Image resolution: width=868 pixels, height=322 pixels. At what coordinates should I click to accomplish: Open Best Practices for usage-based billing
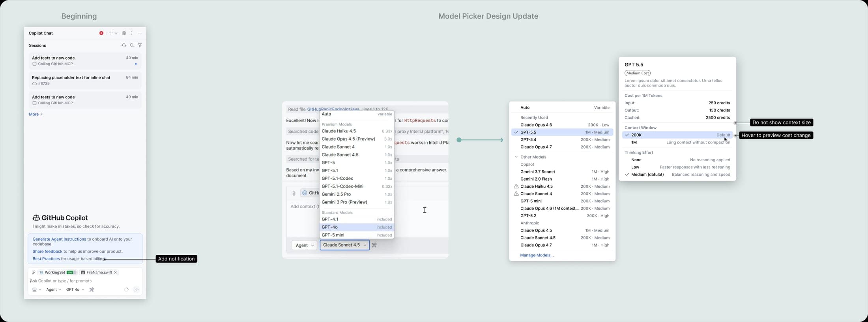(x=46, y=259)
